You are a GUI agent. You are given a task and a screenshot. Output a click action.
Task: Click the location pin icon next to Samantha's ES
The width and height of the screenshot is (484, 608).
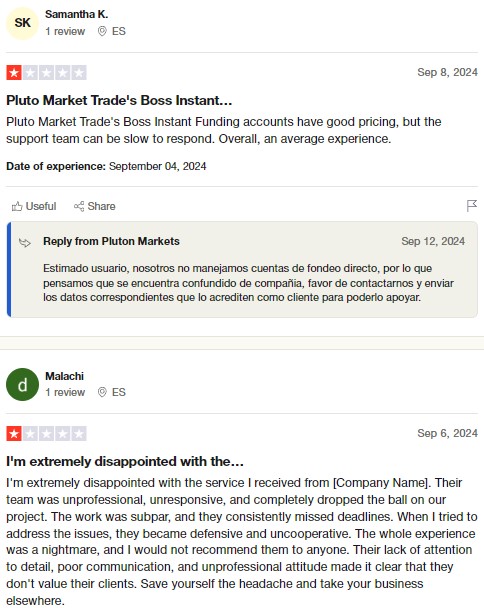[x=102, y=31]
